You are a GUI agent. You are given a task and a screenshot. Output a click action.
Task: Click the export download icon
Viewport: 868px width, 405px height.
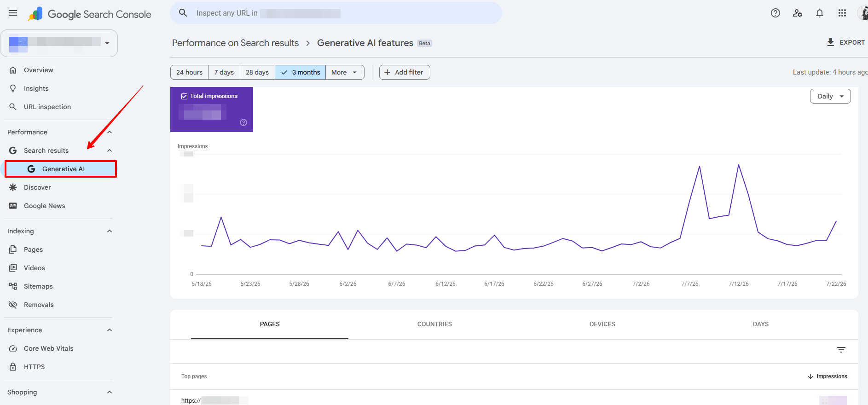point(831,42)
